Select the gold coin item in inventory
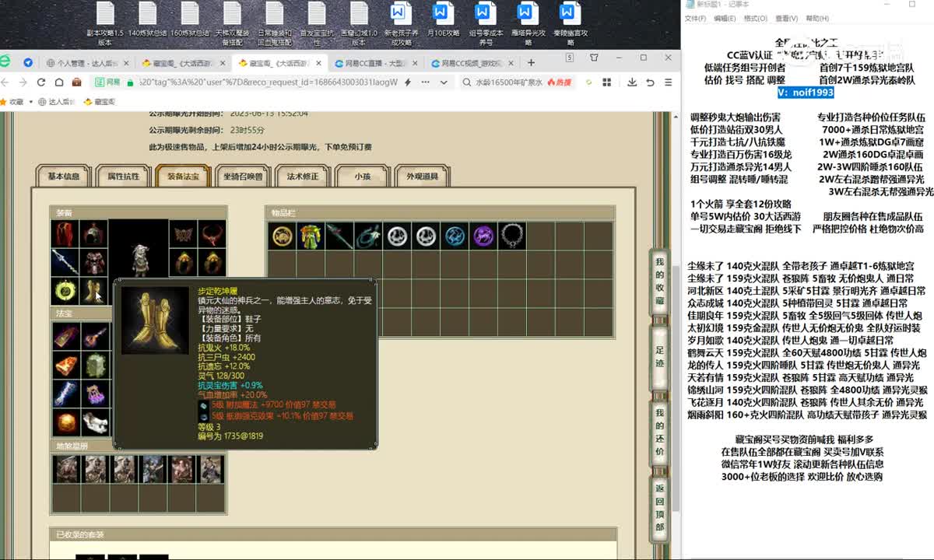Image resolution: width=934 pixels, height=560 pixels. click(x=281, y=236)
